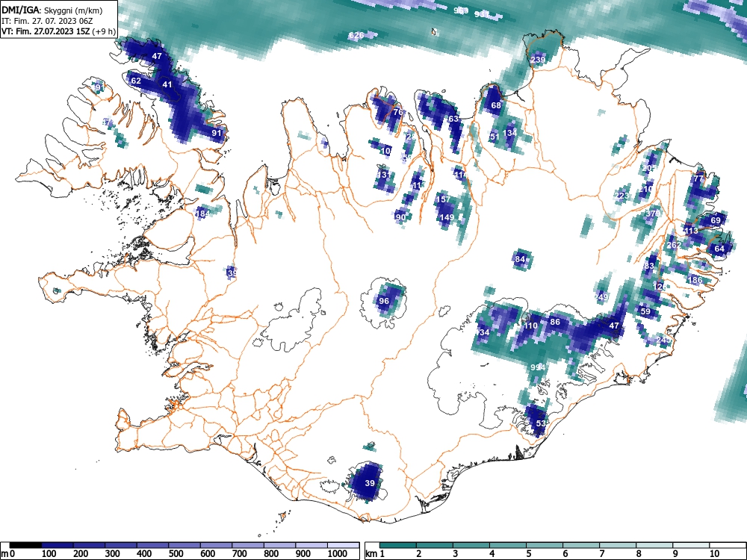Click the 'm' unit label of the legend
The width and height of the screenshot is (747, 560).
pyautogui.click(x=4, y=554)
